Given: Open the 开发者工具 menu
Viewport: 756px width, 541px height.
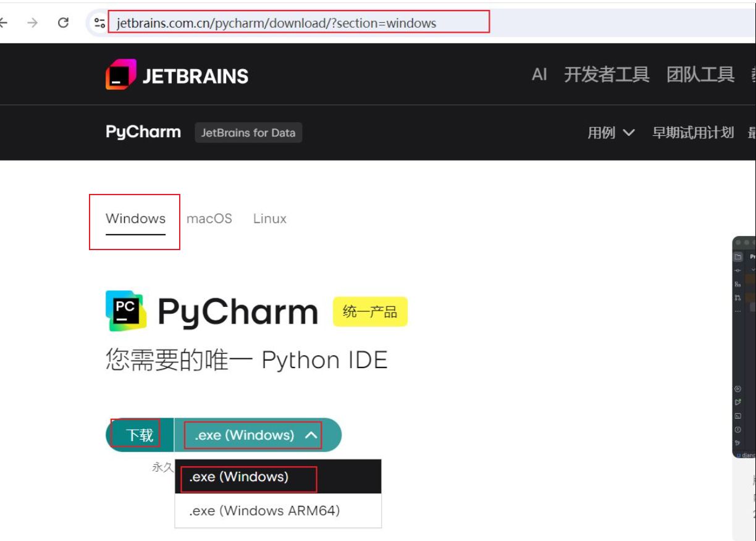Looking at the screenshot, I should [607, 75].
